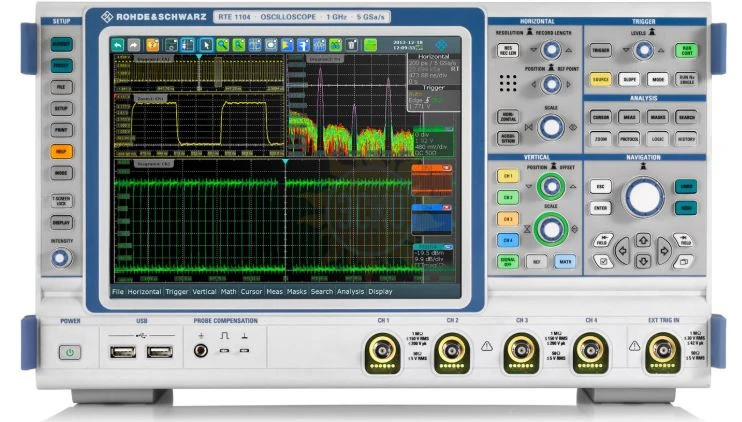Open the Analysis menu on screen

(350, 291)
